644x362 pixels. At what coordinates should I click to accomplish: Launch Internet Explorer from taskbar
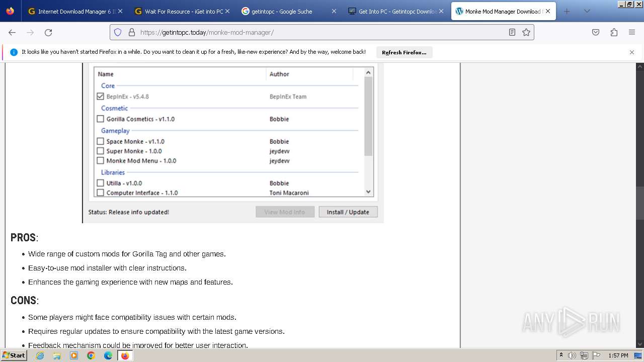click(x=40, y=355)
